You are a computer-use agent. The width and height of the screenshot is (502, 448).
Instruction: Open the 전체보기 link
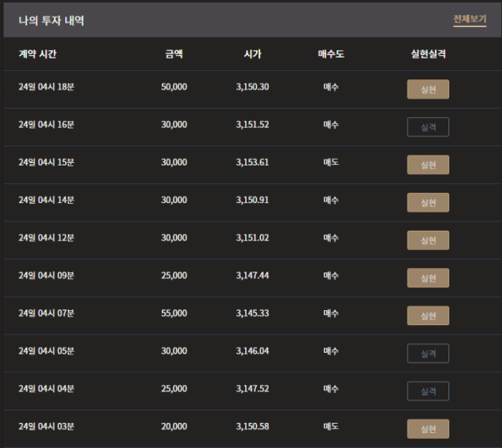[469, 19]
